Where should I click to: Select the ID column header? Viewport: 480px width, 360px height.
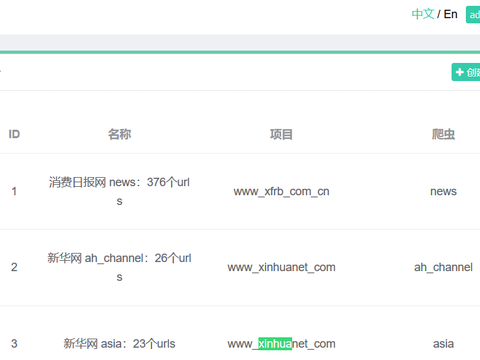(14, 134)
